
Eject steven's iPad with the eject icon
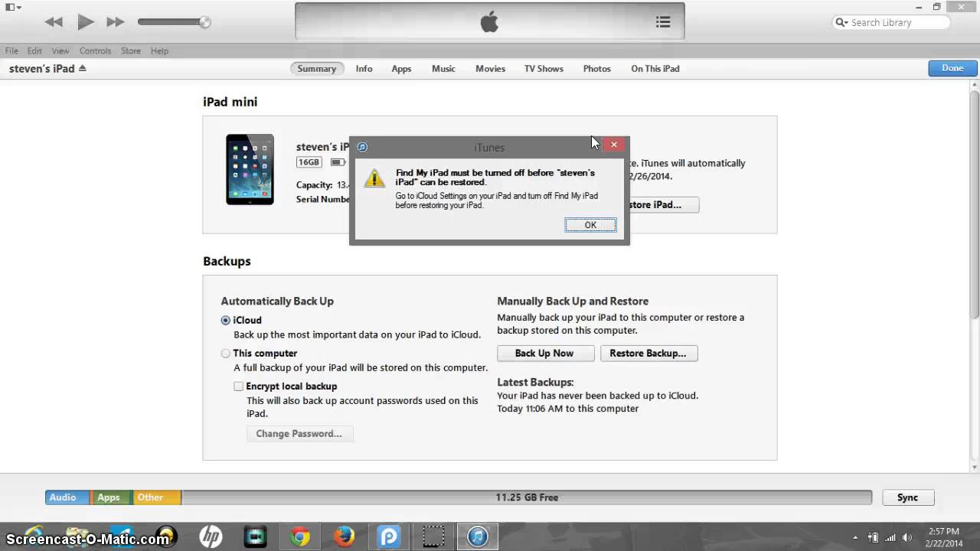click(x=83, y=68)
